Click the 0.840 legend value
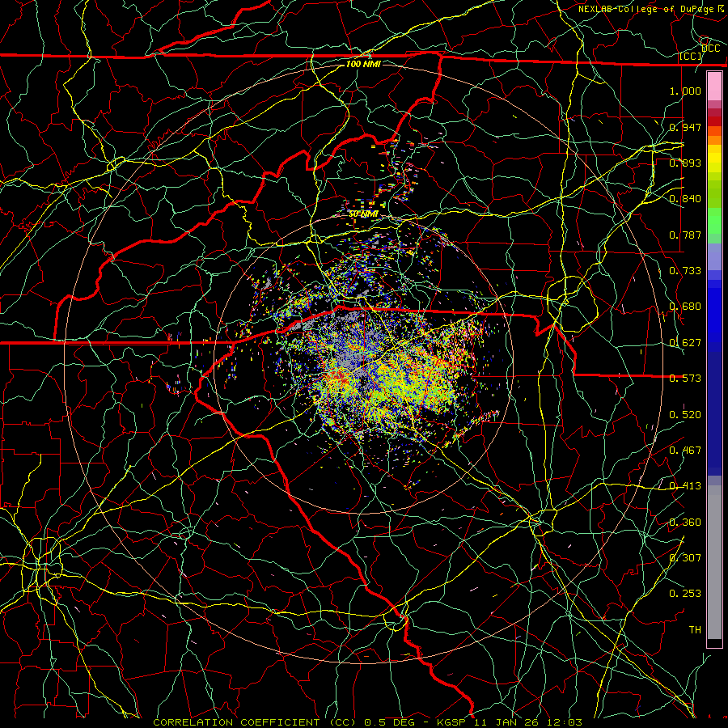Image resolution: width=728 pixels, height=728 pixels. (685, 199)
